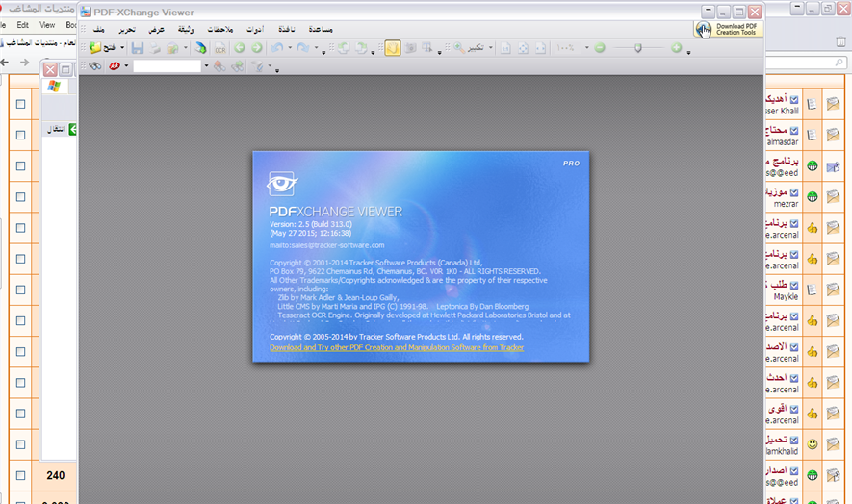Click the Open folder icon in toolbar
852x504 pixels.
(96, 47)
